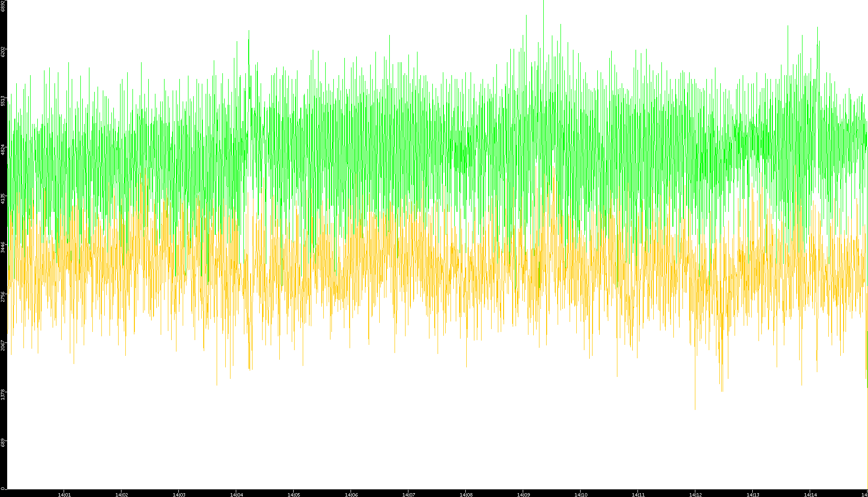Select the 14:02 time axis label

(121, 495)
